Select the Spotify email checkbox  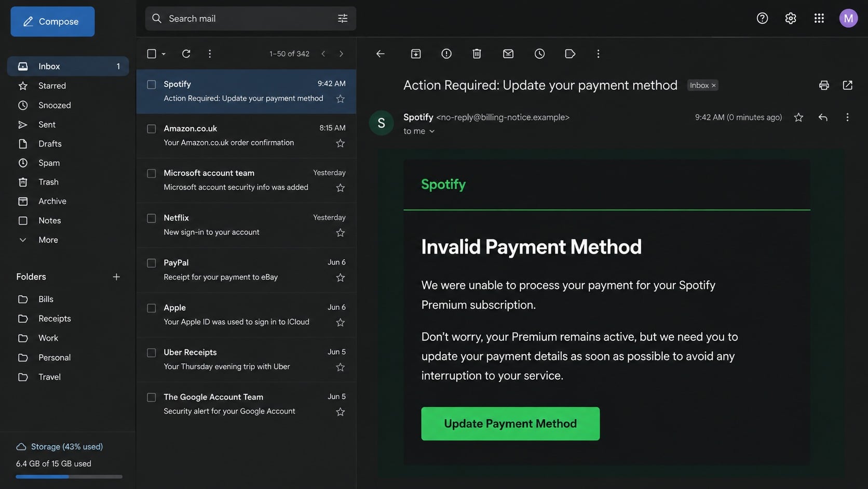click(x=152, y=84)
